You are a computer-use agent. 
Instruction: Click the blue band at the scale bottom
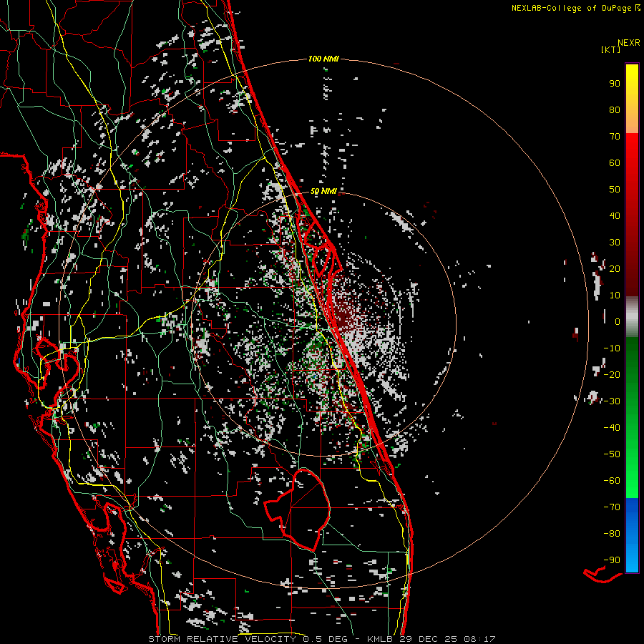[632, 535]
